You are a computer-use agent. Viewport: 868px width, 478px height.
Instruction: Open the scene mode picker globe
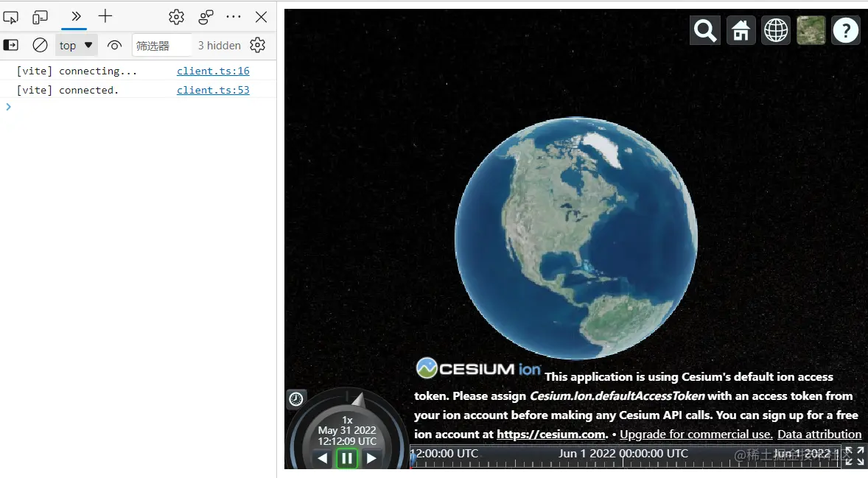pyautogui.click(x=776, y=30)
